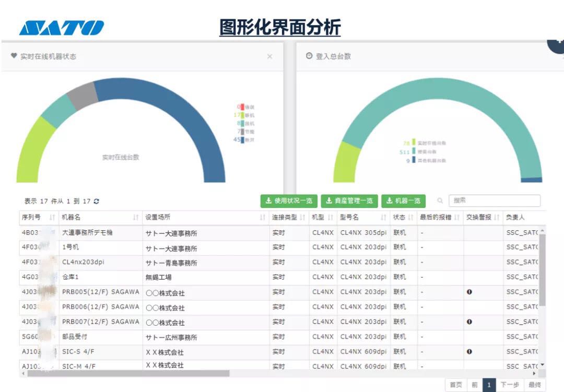Close the 实时在线机器状态 panel
Image resolution: width=564 pixels, height=392 pixels.
269,56
